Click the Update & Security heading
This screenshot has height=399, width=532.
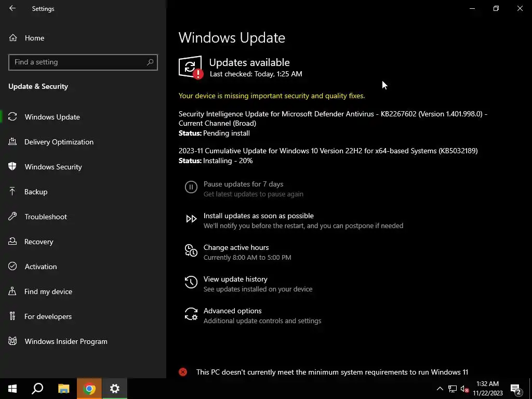tap(38, 86)
